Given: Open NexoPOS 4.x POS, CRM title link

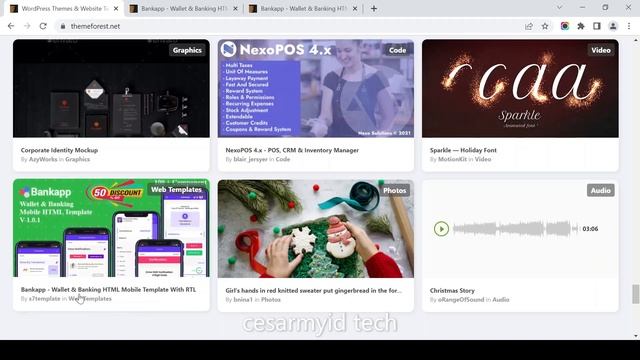Looking at the screenshot, I should tap(292, 150).
